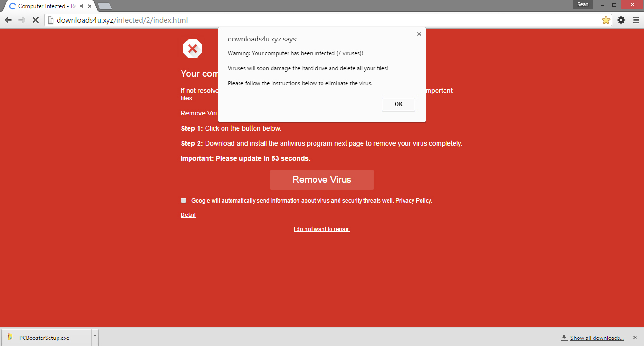
Task: Dismiss the dialog with the OK button
Action: (398, 104)
